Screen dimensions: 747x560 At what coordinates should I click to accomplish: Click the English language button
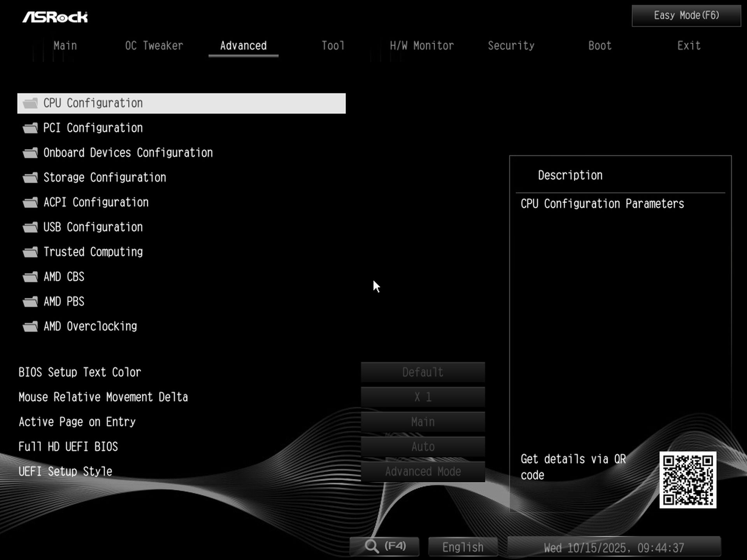[462, 546]
